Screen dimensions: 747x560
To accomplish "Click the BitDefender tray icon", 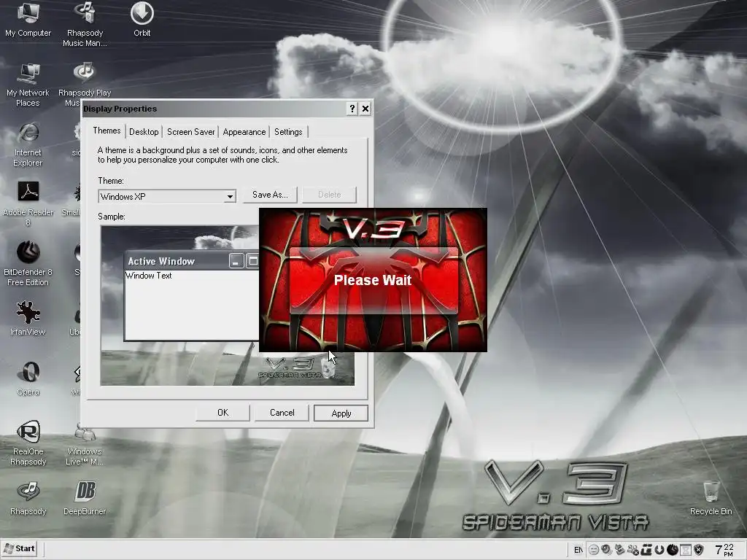I will click(672, 550).
